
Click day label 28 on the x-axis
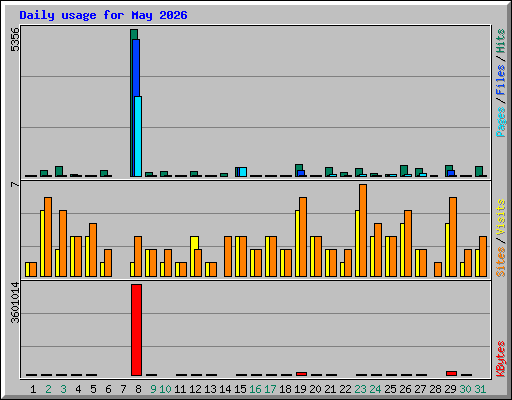tap(435, 389)
